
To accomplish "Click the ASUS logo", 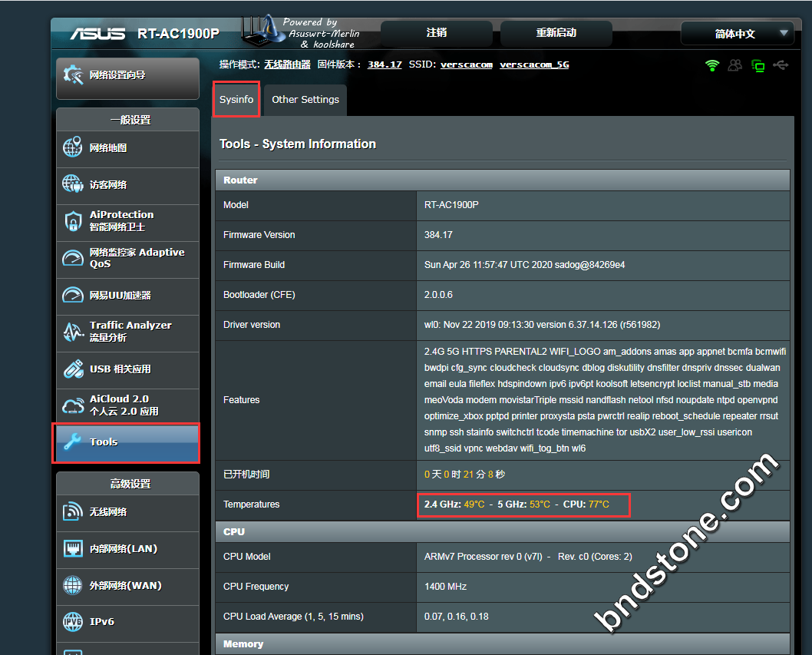I will tap(98, 34).
